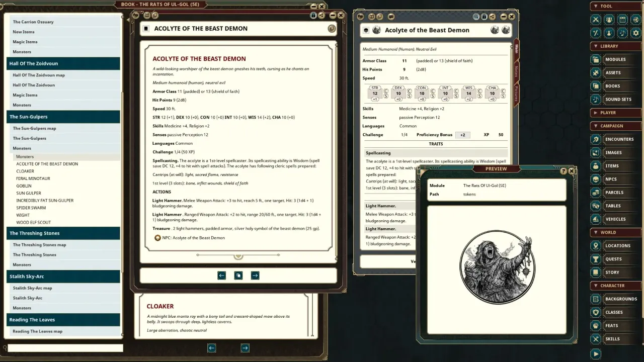The image size is (644, 362).
Task: Click the center index button between page arrows
Action: pyautogui.click(x=238, y=276)
